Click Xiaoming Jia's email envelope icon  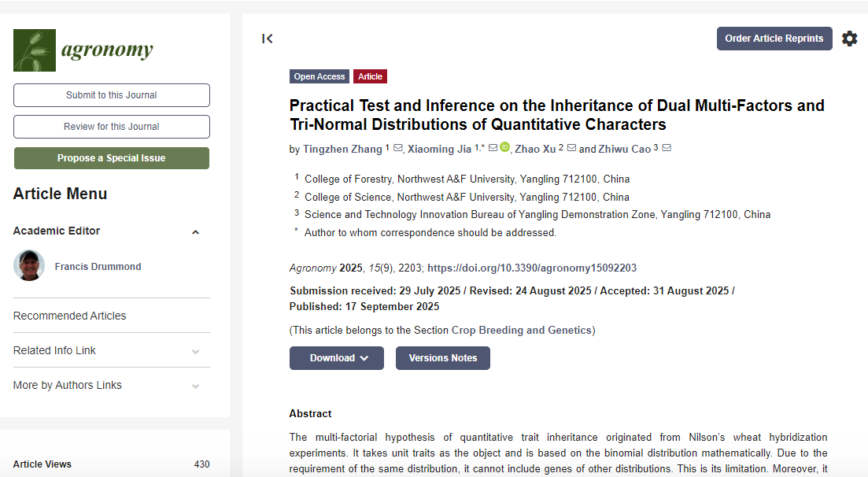493,148
